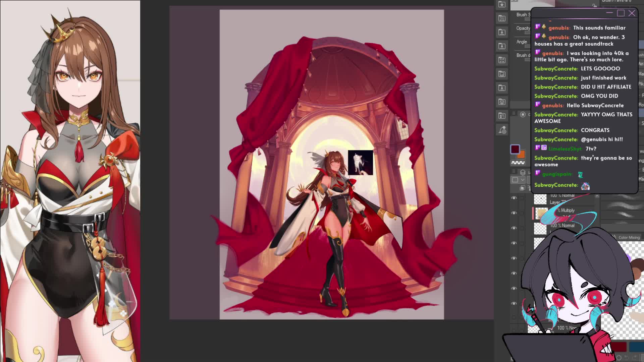Toggle visibility of the Multiply layer
The image size is (644, 362).
coord(514,213)
